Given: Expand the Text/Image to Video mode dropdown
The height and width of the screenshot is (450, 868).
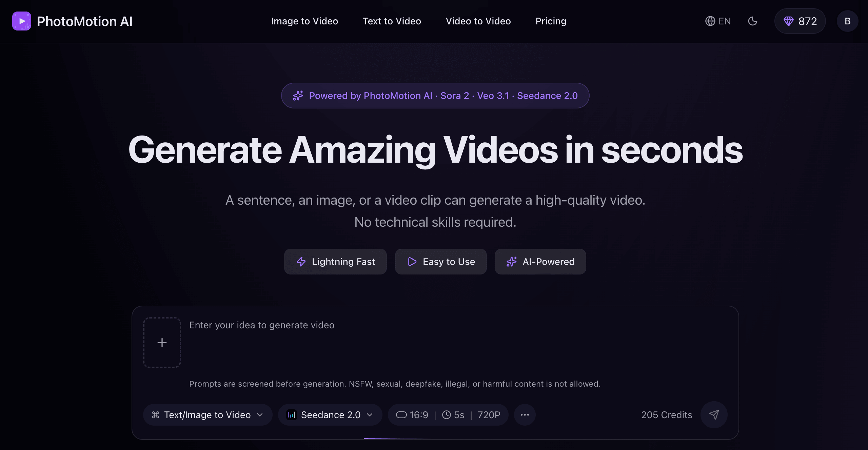Looking at the screenshot, I should point(208,415).
